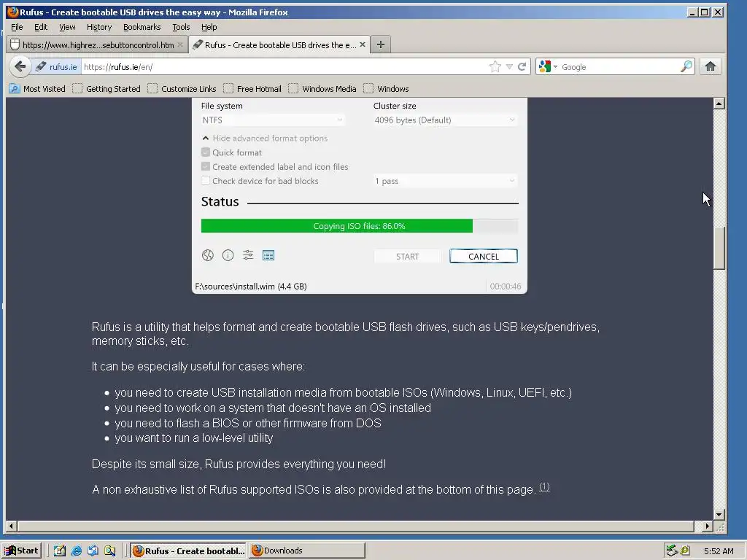The height and width of the screenshot is (560, 747).
Task: Click the CANCEL button
Action: tap(484, 256)
